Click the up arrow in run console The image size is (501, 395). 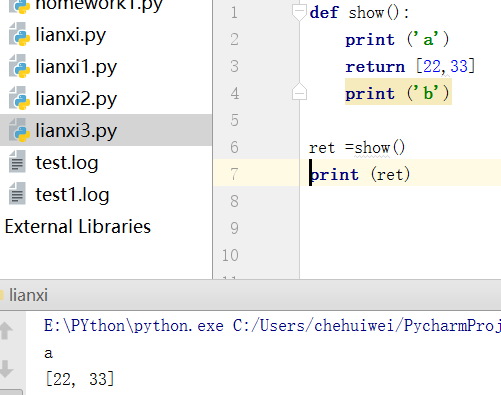[6, 331]
